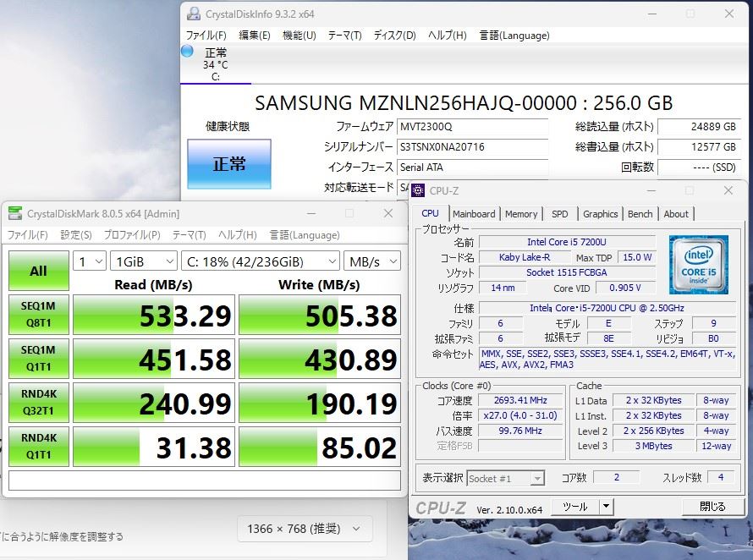Click the Intel Core i5 inside logo
This screenshot has height=560, width=753.
698,265
